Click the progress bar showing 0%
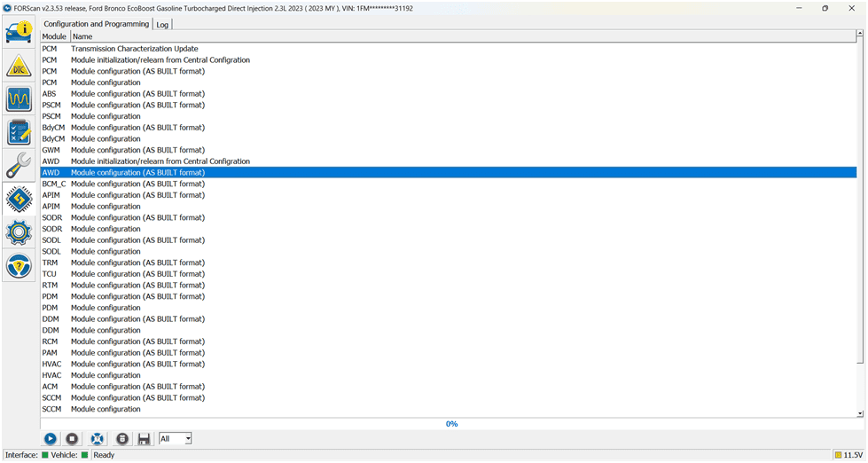 coord(451,424)
